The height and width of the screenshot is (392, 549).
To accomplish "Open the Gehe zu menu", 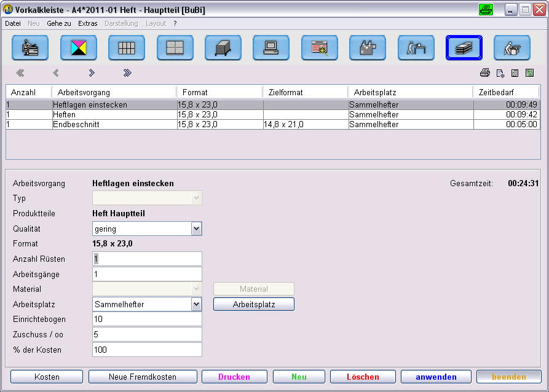I will coord(59,23).
